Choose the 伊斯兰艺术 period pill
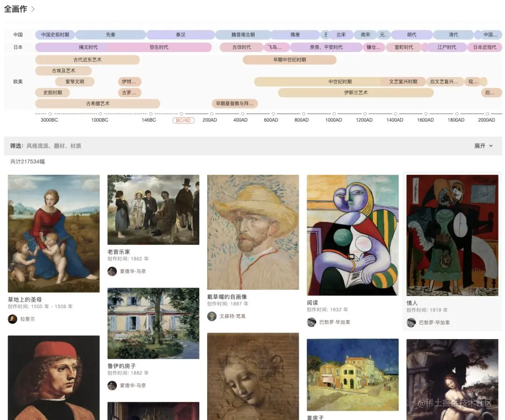The height and width of the screenshot is (420, 505). (x=355, y=93)
